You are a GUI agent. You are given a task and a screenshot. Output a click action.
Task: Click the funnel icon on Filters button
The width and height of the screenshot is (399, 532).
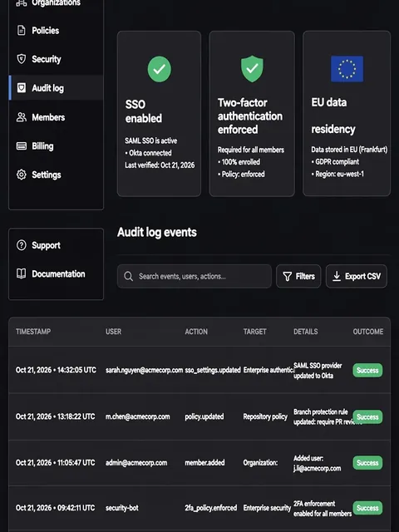point(287,277)
